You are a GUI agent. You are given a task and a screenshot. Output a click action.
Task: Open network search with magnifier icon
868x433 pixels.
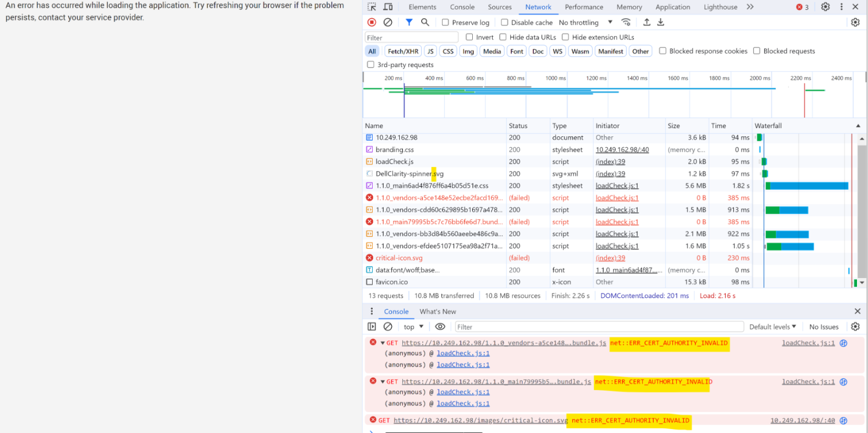click(425, 23)
